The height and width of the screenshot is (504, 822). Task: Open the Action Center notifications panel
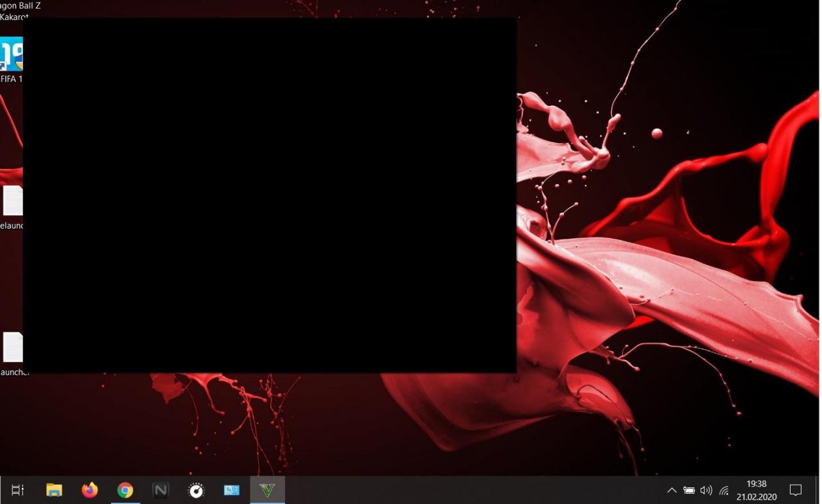[796, 491]
